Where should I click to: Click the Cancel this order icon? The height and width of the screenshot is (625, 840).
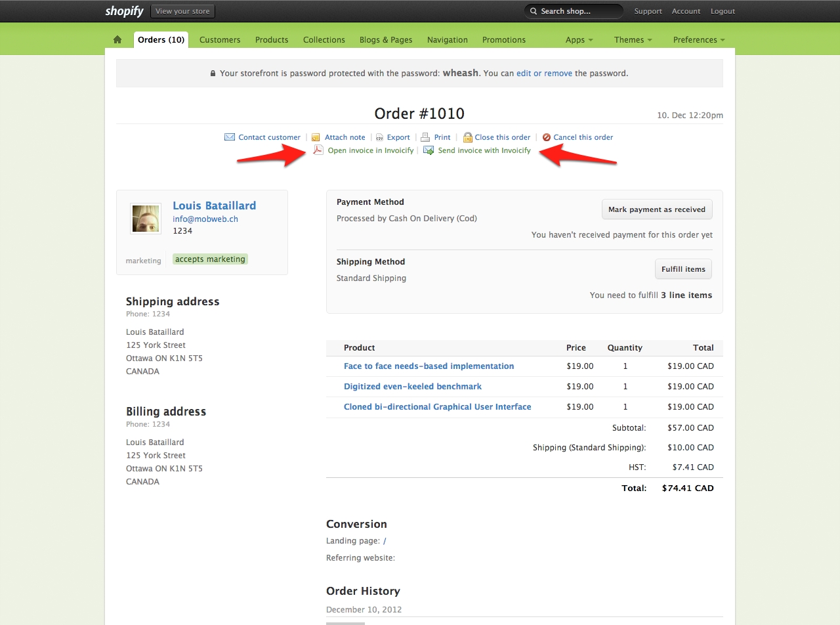tap(546, 137)
